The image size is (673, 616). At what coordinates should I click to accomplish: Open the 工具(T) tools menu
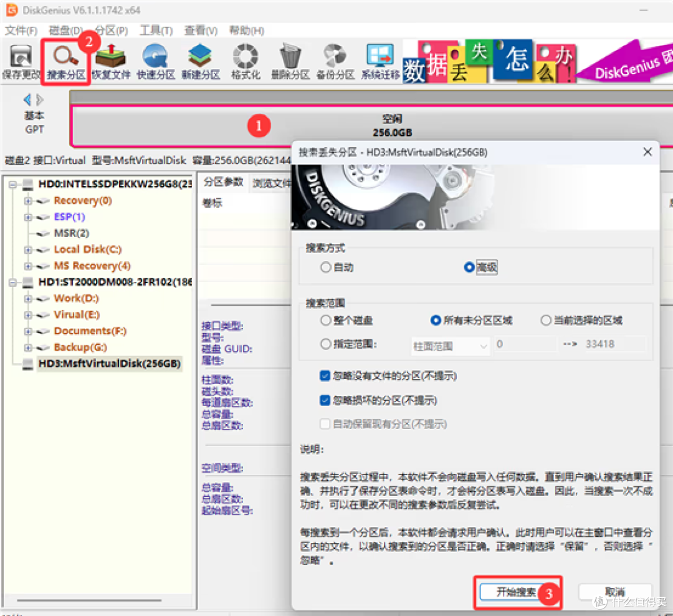pyautogui.click(x=156, y=31)
